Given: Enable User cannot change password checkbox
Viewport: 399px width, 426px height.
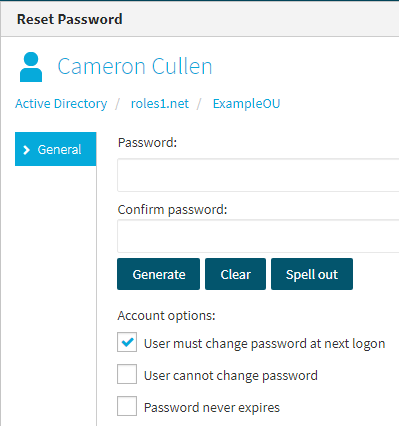Looking at the screenshot, I should 127,374.
